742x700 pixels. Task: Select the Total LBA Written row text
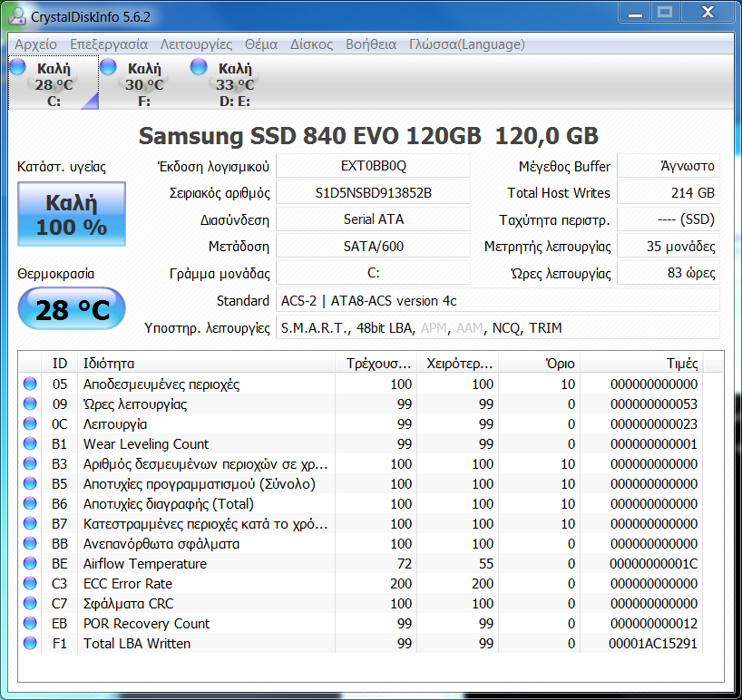(137, 643)
